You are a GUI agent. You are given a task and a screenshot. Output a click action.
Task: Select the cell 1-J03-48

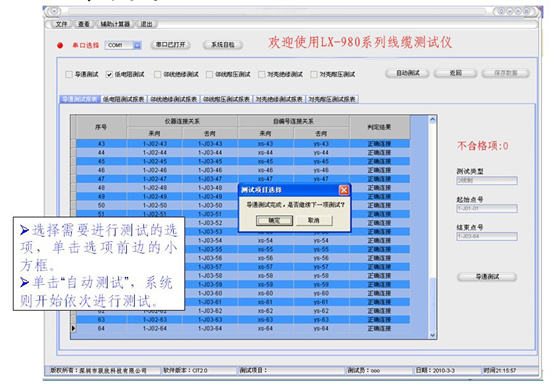click(x=210, y=188)
